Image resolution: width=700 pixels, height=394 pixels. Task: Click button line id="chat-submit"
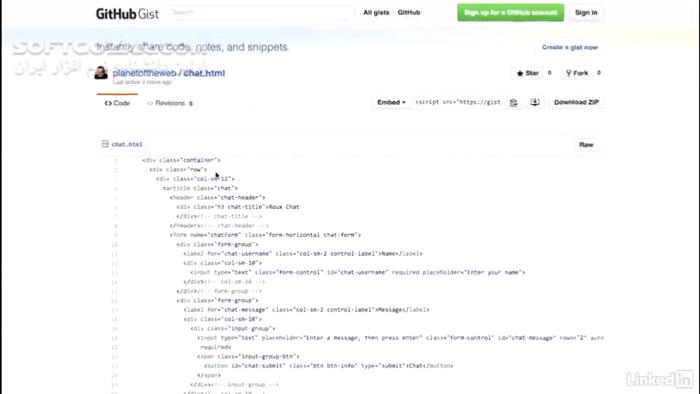pos(328,365)
